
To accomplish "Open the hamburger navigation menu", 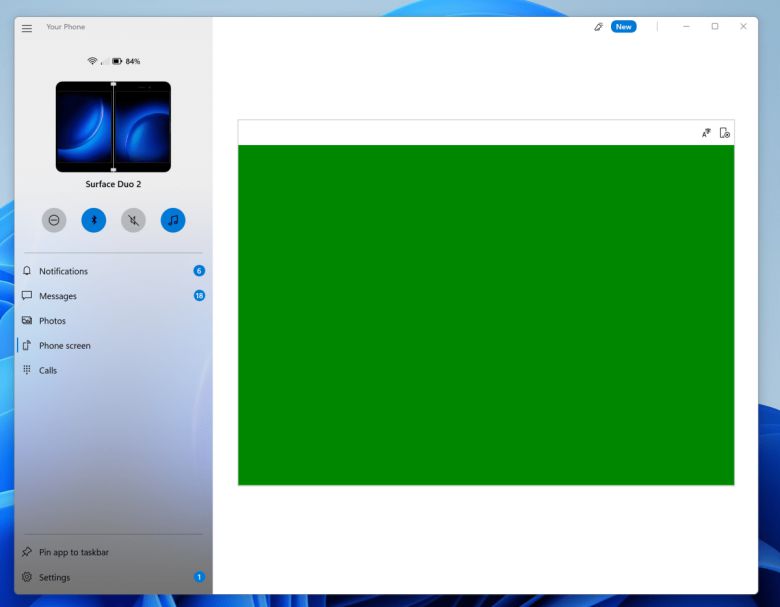I will click(x=27, y=27).
